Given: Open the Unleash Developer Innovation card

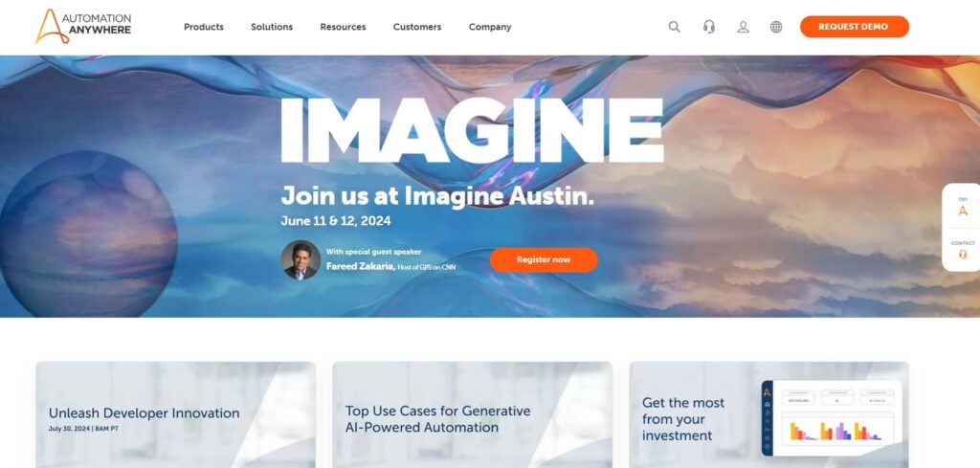Looking at the screenshot, I should (x=176, y=415).
